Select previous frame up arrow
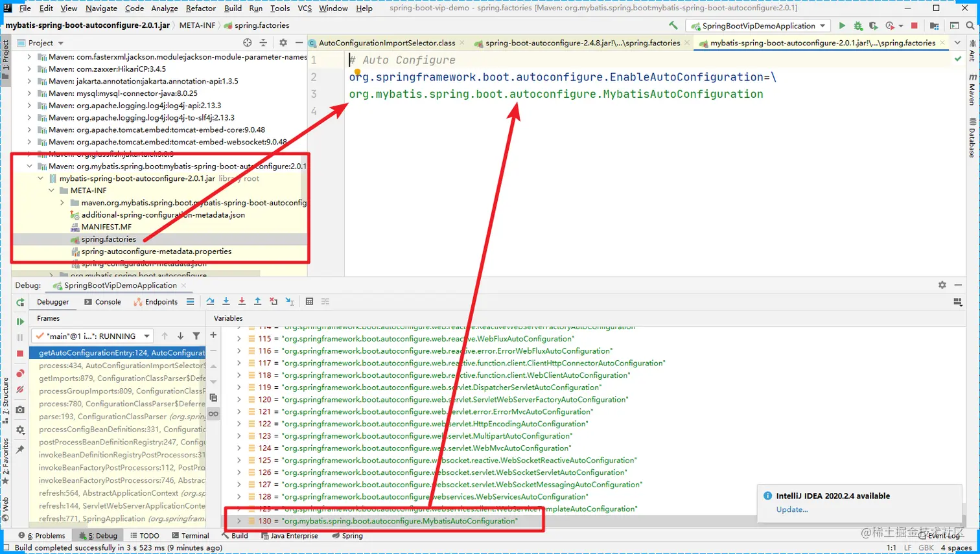The image size is (980, 554). tap(165, 336)
